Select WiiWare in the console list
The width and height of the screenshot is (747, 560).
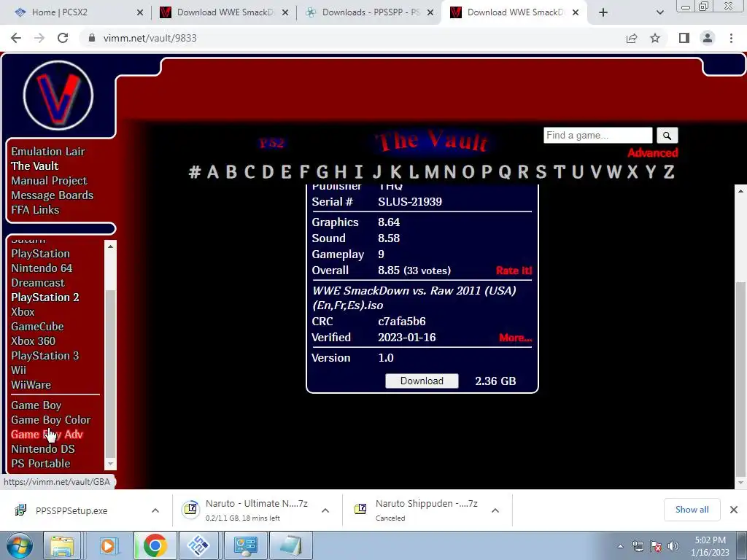coord(31,385)
